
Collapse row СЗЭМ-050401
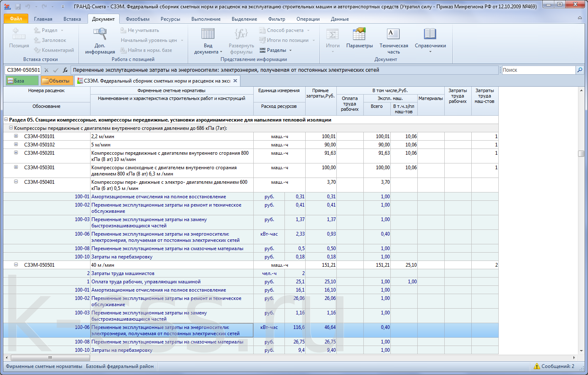16,182
